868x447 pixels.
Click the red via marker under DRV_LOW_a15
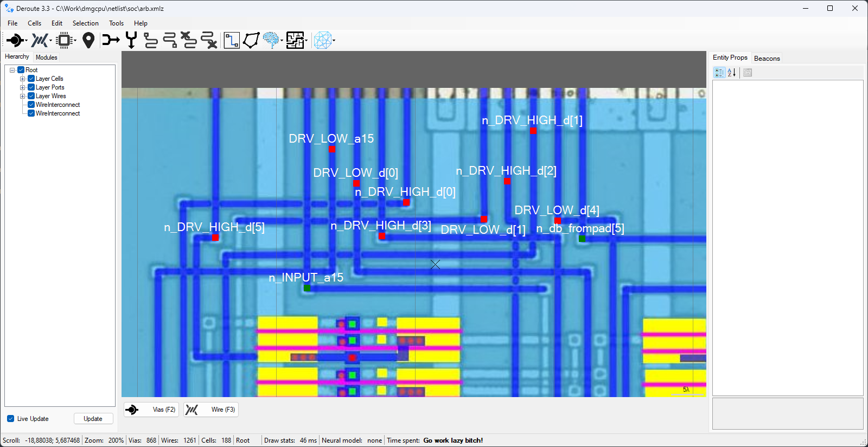[331, 150]
